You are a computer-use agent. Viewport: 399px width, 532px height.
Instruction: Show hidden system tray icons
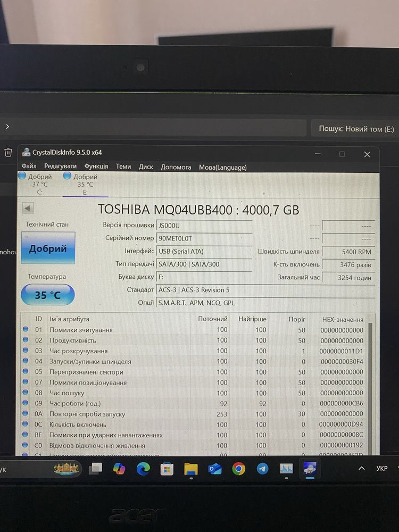pyautogui.click(x=362, y=468)
